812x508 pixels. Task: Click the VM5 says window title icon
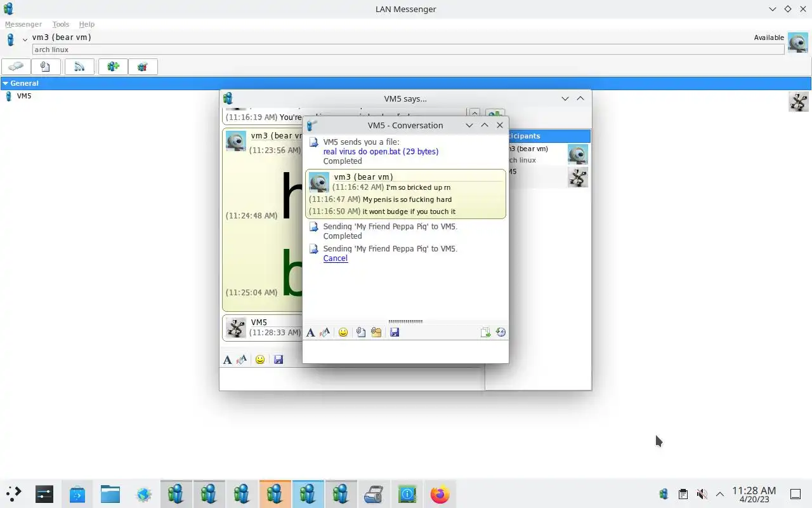228,98
